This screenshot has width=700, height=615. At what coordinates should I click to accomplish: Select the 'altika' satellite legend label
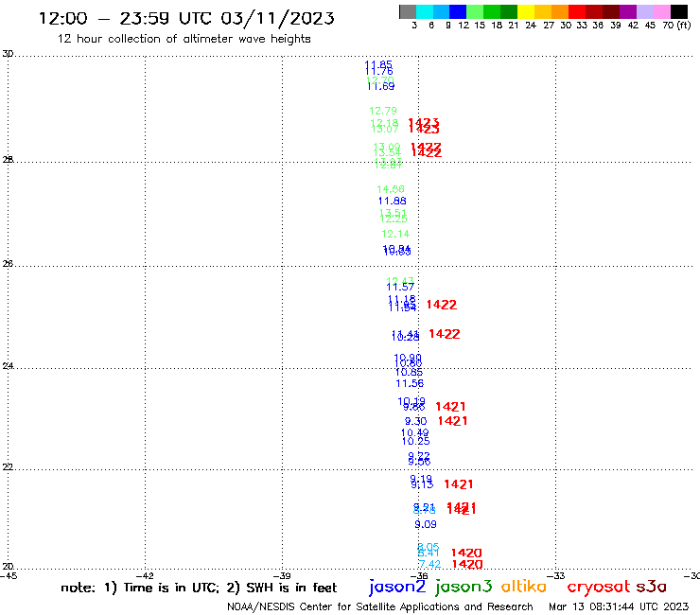pyautogui.click(x=524, y=586)
